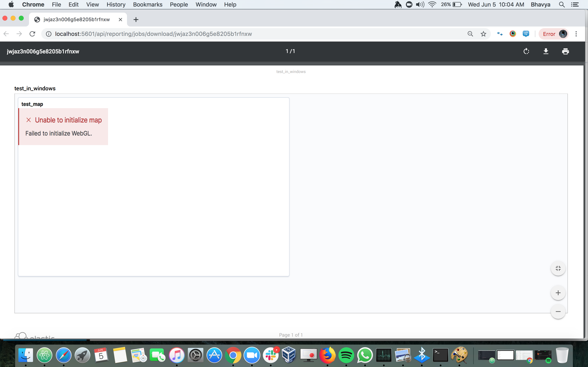The width and height of the screenshot is (588, 367).
Task: Open Spotlight search in menu bar
Action: tap(561, 4)
